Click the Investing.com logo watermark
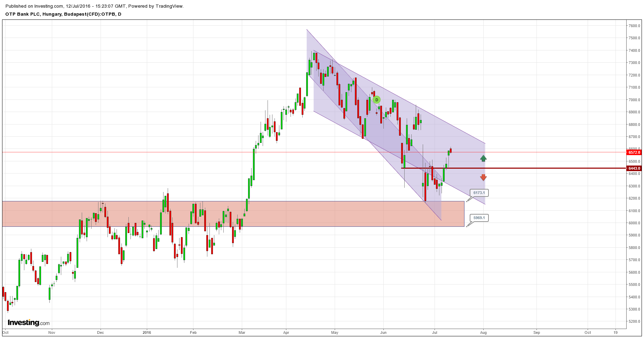 point(29,323)
